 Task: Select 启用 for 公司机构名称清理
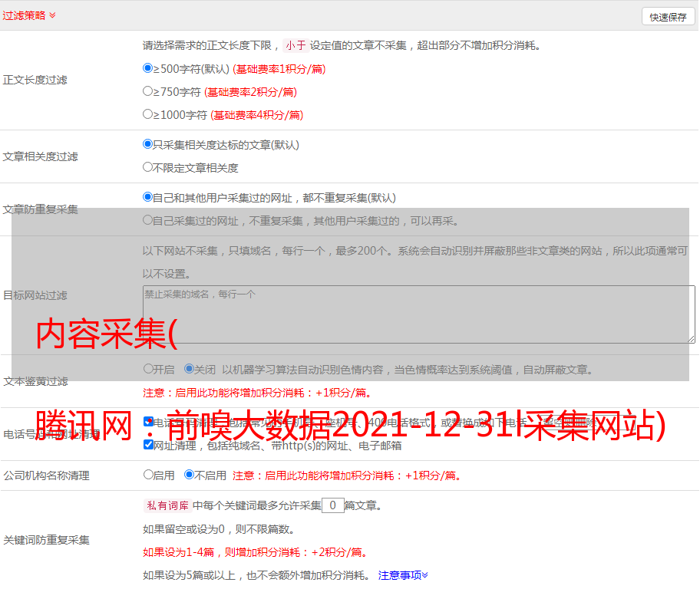pyautogui.click(x=148, y=475)
